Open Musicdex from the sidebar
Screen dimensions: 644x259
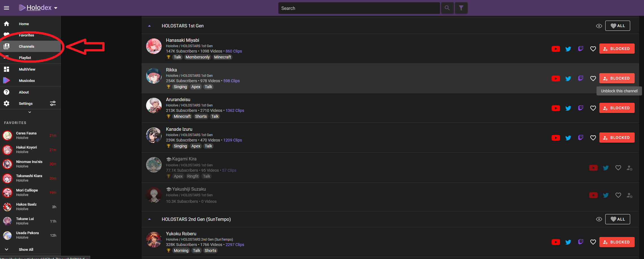[x=27, y=80]
